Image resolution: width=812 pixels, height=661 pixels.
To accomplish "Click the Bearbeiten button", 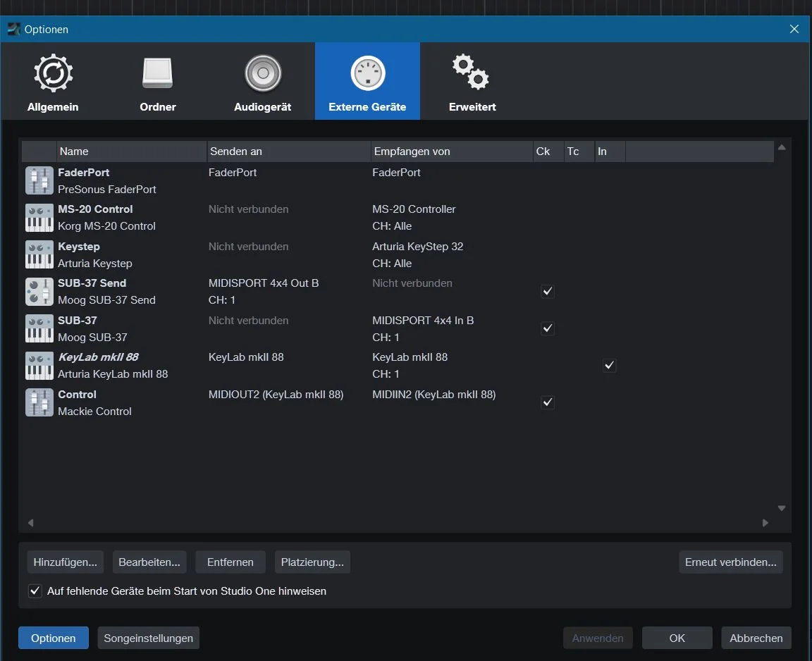I will coord(149,562).
